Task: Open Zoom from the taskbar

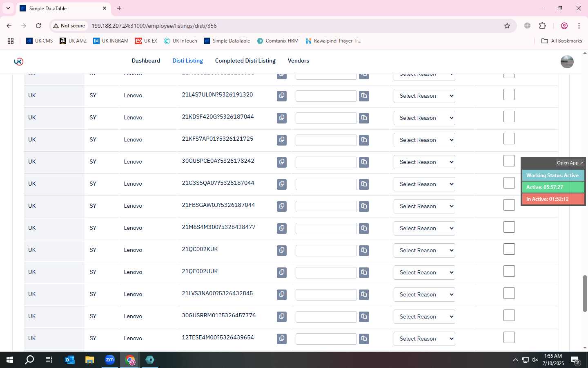Action: coord(110,360)
